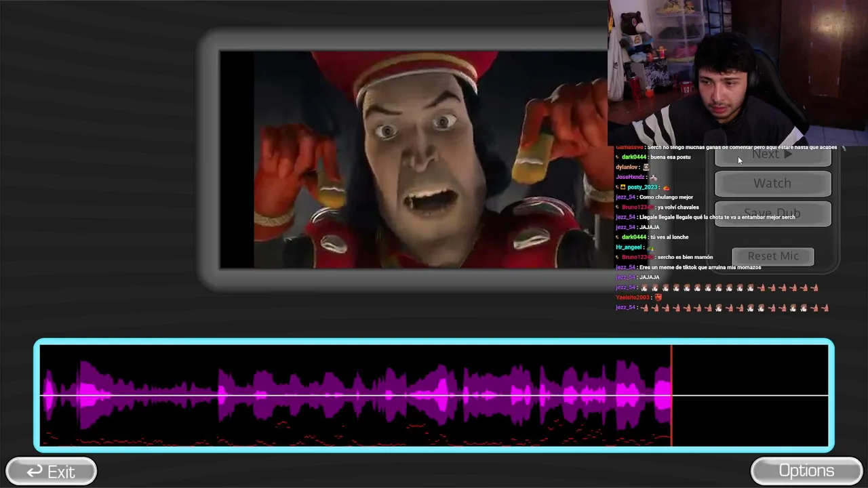Click the emote in Yaelsito2003's message

tap(658, 298)
